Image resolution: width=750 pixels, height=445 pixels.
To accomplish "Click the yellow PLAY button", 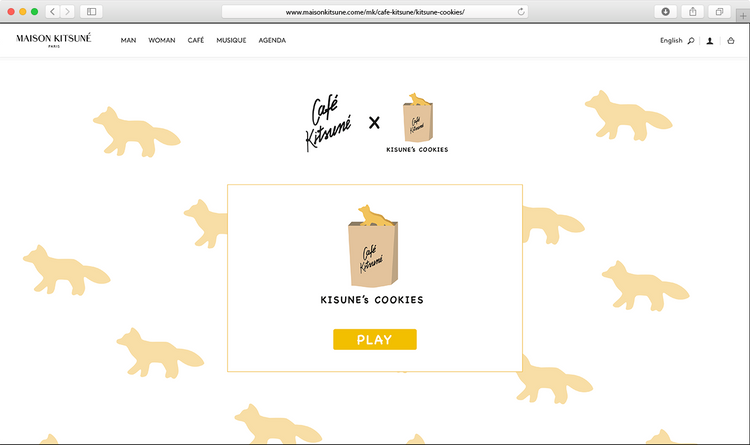I will [x=375, y=339].
